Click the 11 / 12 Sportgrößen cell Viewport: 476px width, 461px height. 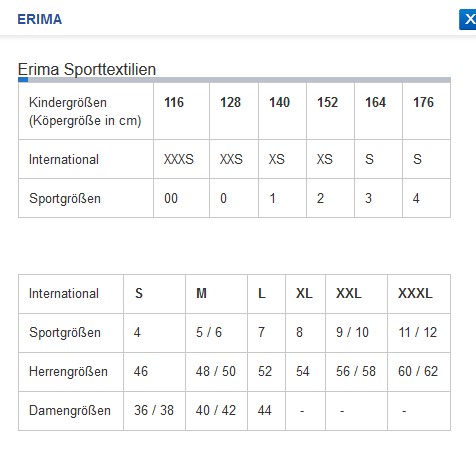coord(419,333)
